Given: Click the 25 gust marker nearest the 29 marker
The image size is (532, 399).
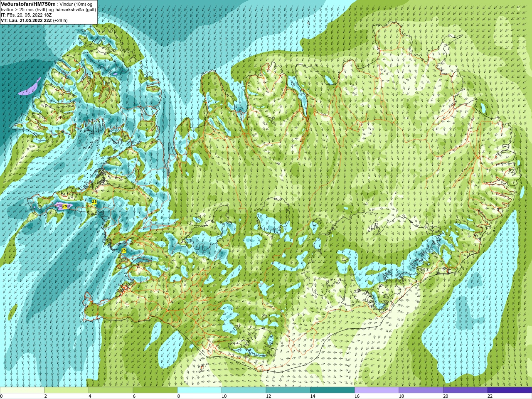Looking at the screenshot, I should click(x=94, y=202).
